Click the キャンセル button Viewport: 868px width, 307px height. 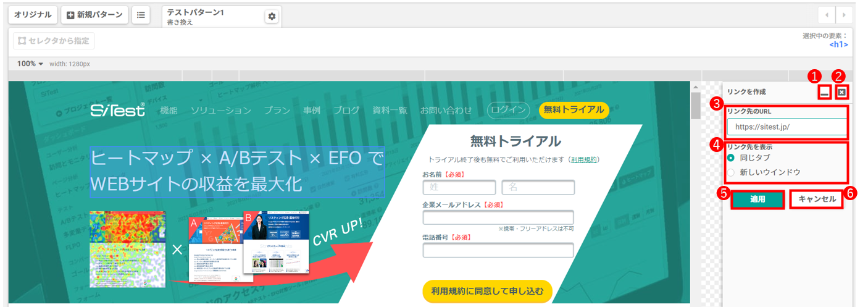coord(817,199)
